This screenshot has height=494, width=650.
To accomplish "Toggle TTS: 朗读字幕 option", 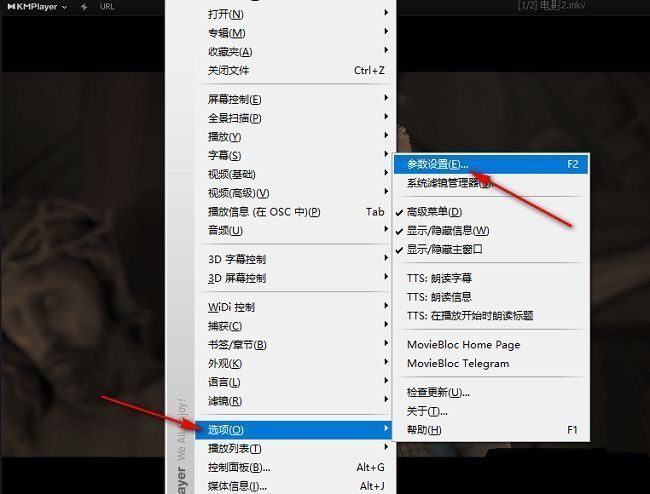I will pos(491,278).
